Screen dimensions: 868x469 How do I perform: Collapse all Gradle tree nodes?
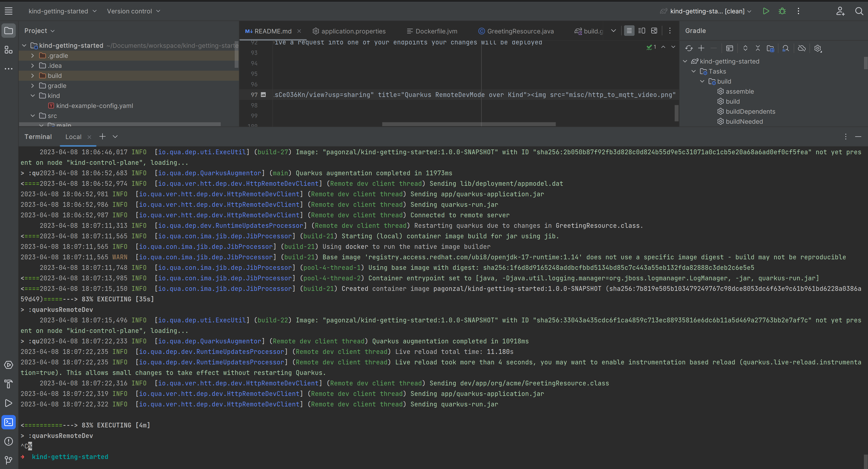tap(757, 48)
